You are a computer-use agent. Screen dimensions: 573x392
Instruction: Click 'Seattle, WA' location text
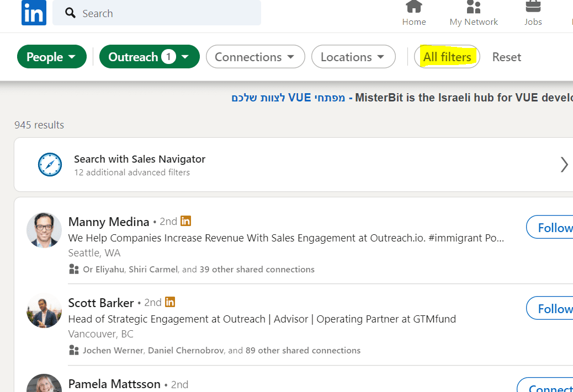coord(94,253)
